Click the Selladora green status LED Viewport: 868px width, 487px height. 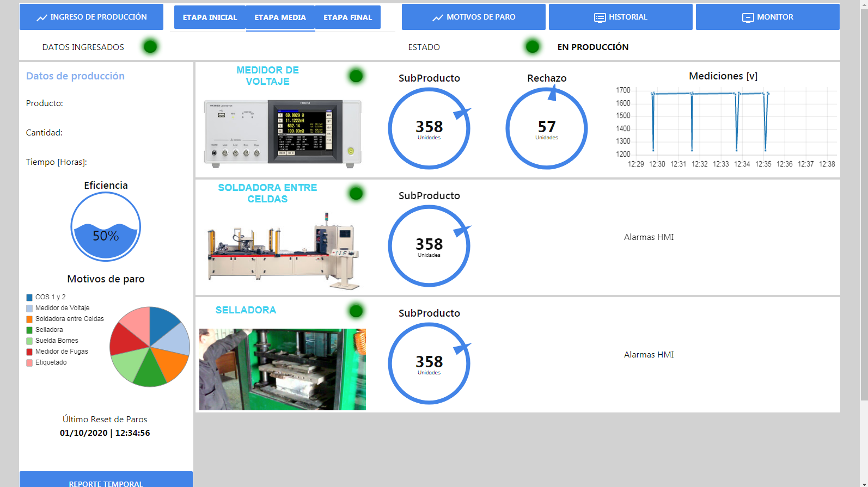356,311
